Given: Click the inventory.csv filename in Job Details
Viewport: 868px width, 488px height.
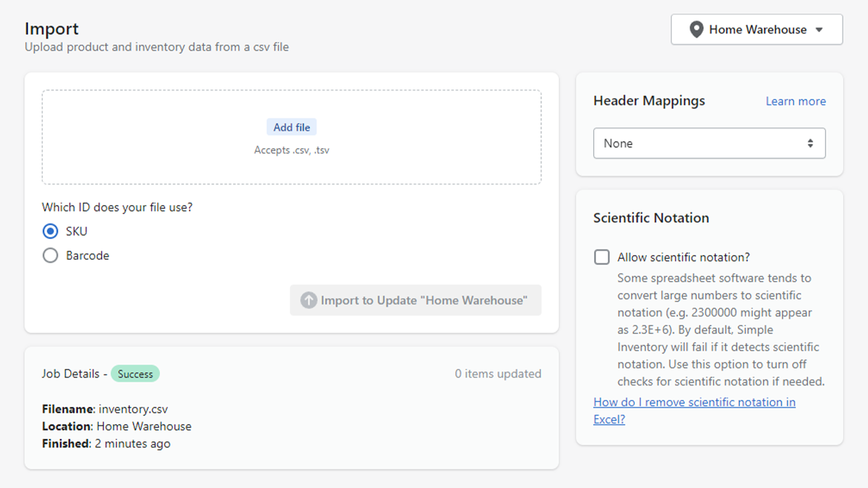Looking at the screenshot, I should (133, 409).
